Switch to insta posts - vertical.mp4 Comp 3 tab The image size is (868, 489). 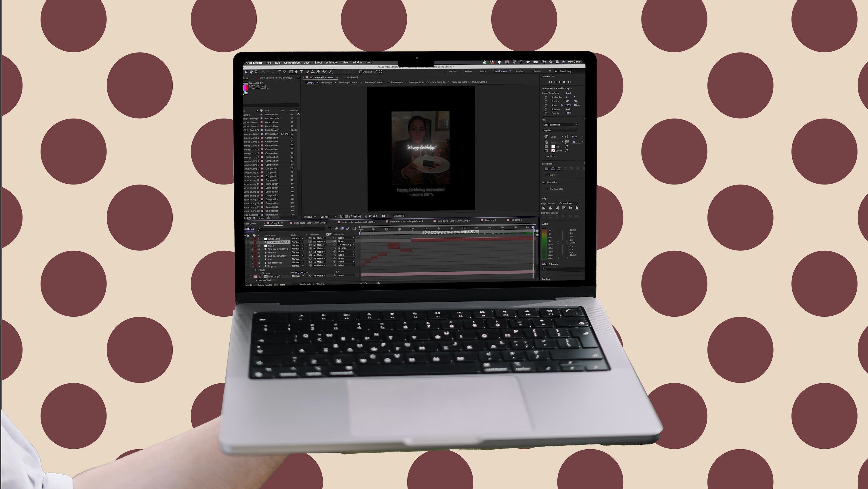(x=359, y=222)
